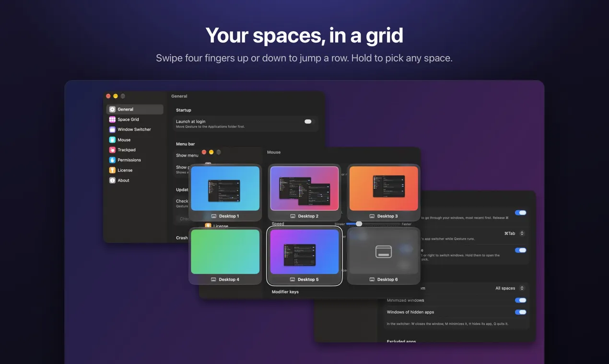The image size is (609, 364).
Task: Open the ⌘Tab shortcut dropdown
Action: pos(514,233)
